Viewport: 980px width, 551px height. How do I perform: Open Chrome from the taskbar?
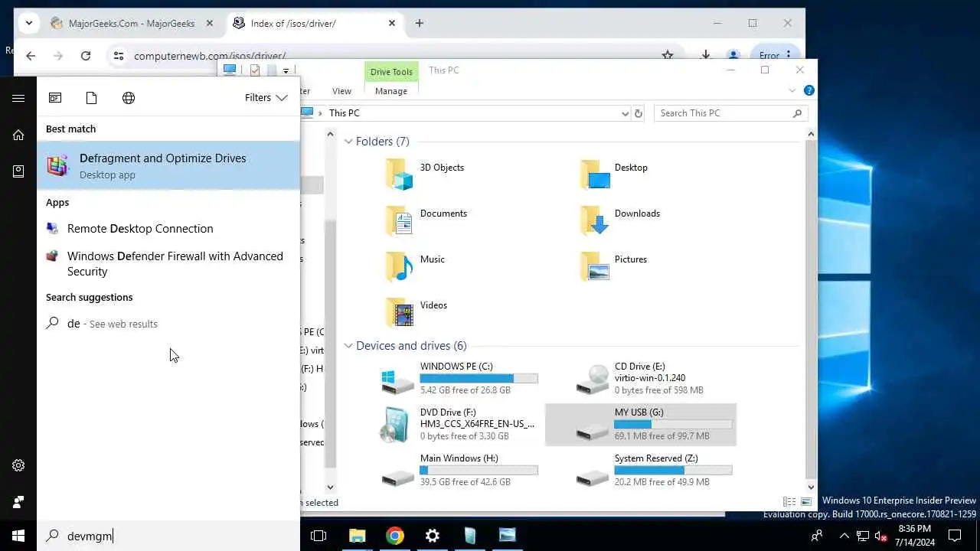tap(395, 536)
